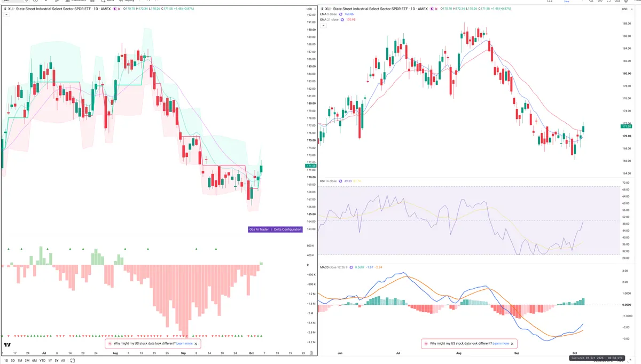The width and height of the screenshot is (641, 364).
Task: Select the EMA 21 close indicator legend
Action: pos(330,19)
